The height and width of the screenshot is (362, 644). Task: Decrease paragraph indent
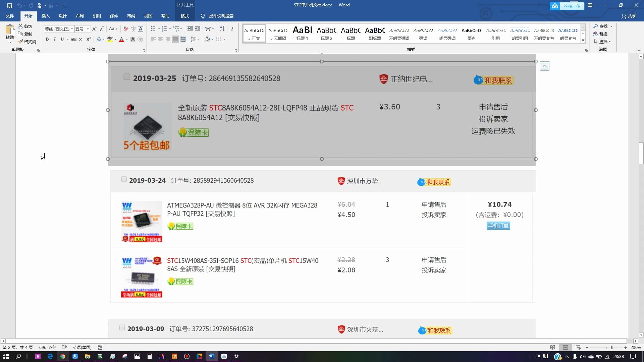point(190,29)
